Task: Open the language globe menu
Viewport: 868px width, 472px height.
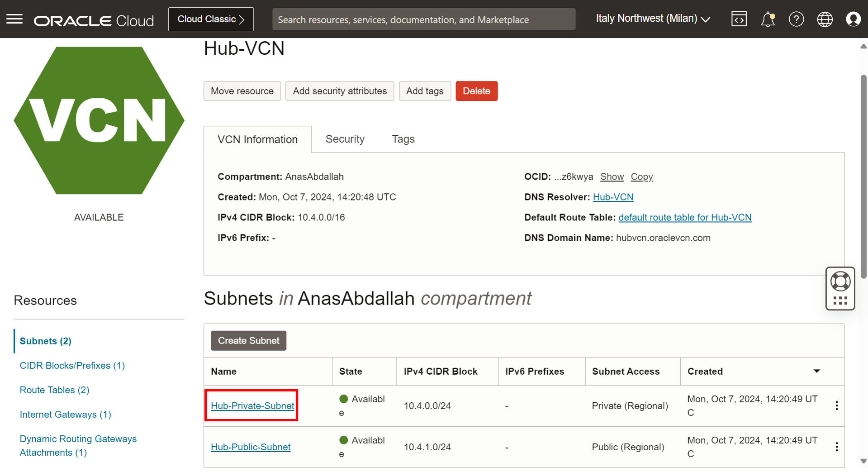Action: click(825, 19)
